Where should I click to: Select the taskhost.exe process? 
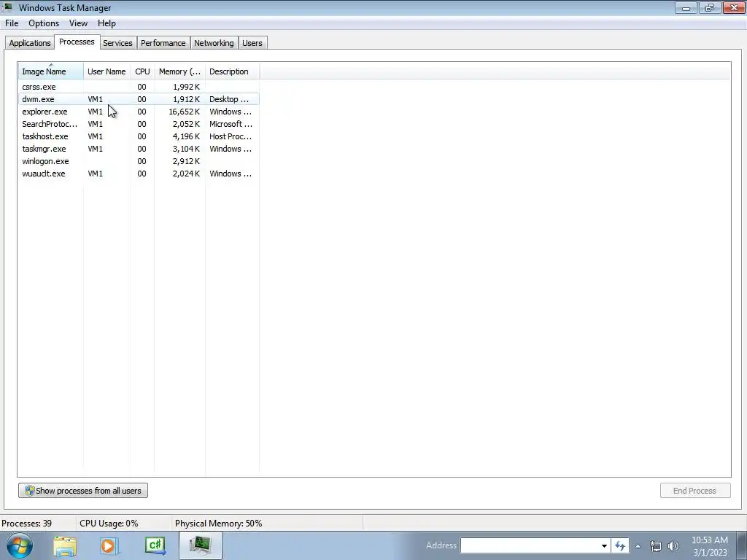[x=139, y=136]
